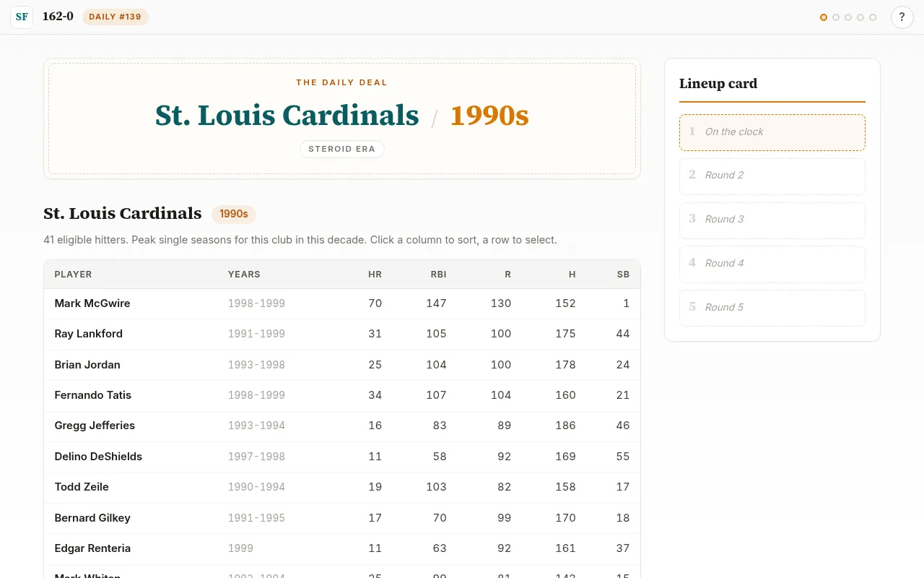Image resolution: width=924 pixels, height=578 pixels.
Task: Select the Fernando Tatis row
Action: tap(342, 395)
